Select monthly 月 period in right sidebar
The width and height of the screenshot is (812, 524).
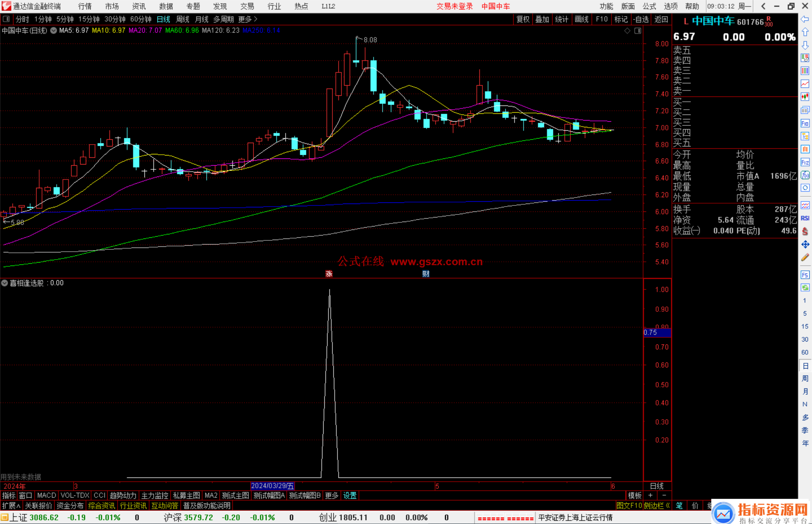[805, 391]
